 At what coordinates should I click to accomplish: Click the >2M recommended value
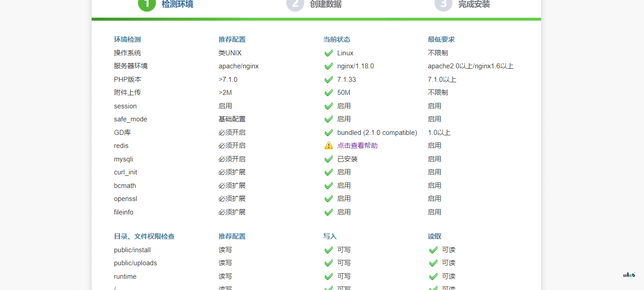point(225,93)
